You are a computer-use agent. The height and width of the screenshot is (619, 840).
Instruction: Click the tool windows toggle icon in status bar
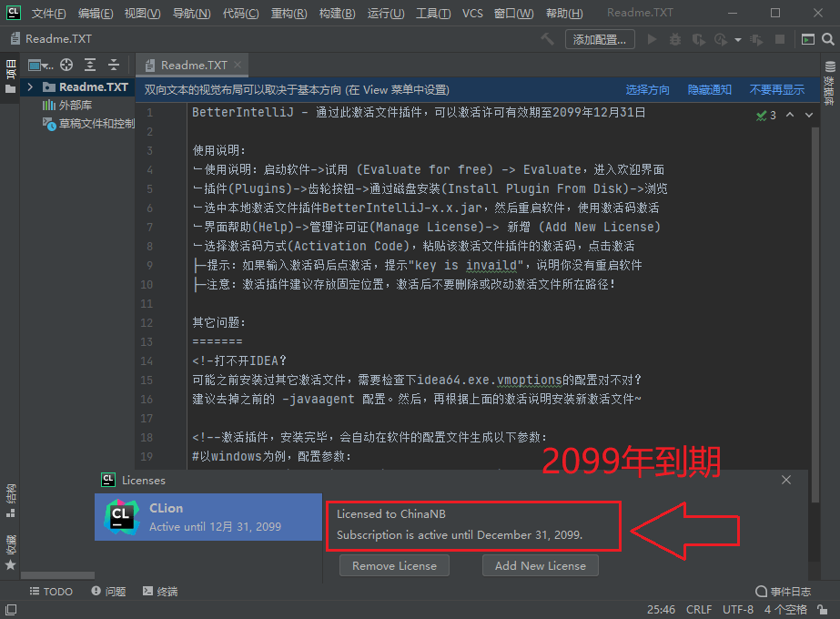click(x=11, y=610)
